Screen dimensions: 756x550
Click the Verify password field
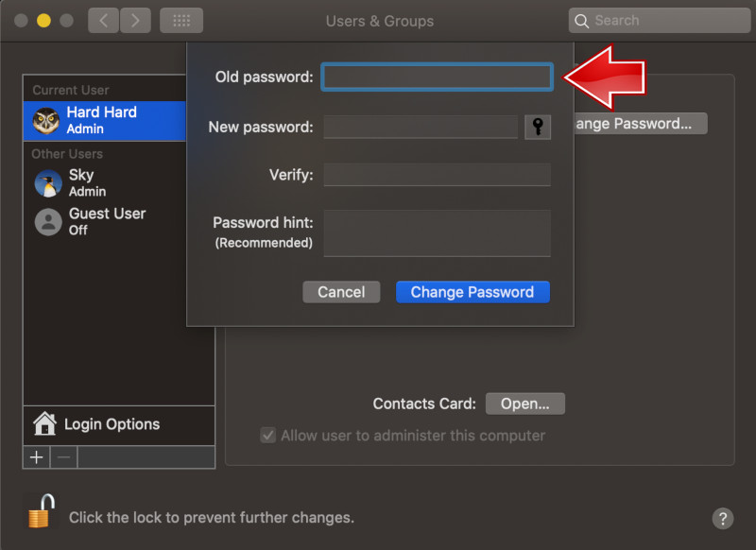437,175
